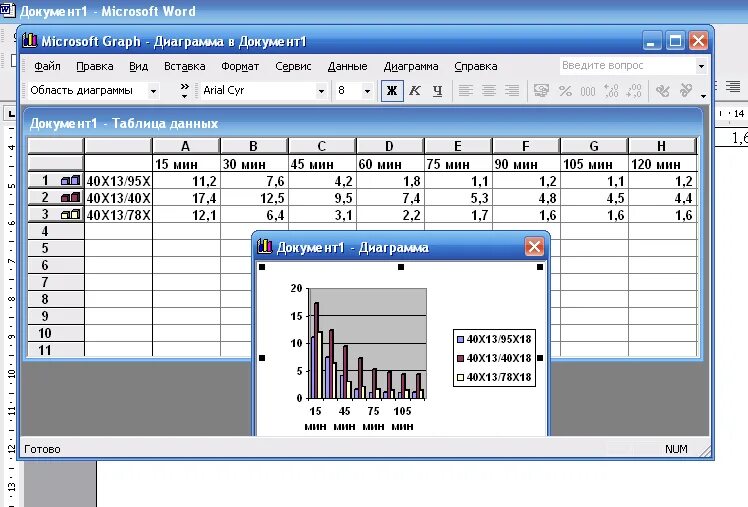Click the top-center chart selection handle
This screenshot has width=748, height=507.
click(401, 267)
